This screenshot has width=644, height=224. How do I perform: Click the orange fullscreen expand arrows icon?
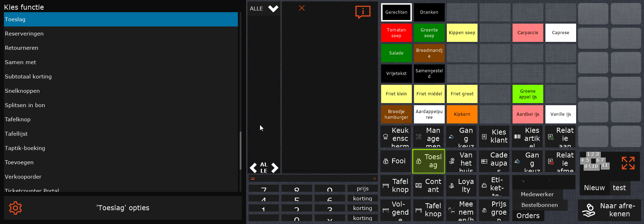628,163
